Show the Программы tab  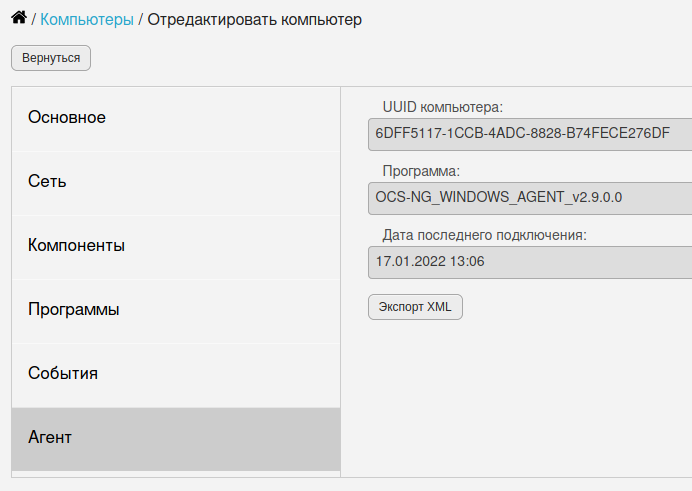point(176,311)
